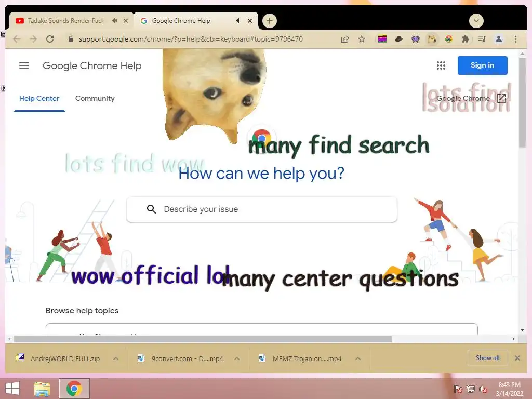532x399 pixels.
Task: Open a new tab with plus button
Action: pos(270,21)
